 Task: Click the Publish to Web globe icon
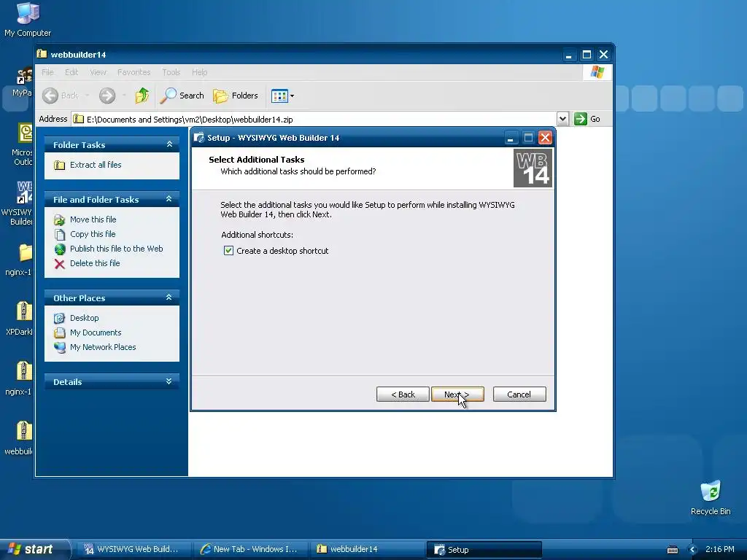pyautogui.click(x=60, y=249)
